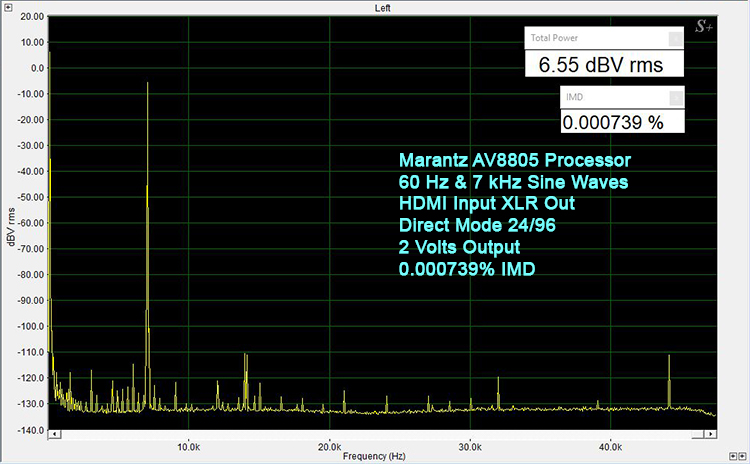This screenshot has width=750, height=464.
Task: Click '2 Volts Output' annotation
Action: click(x=459, y=247)
